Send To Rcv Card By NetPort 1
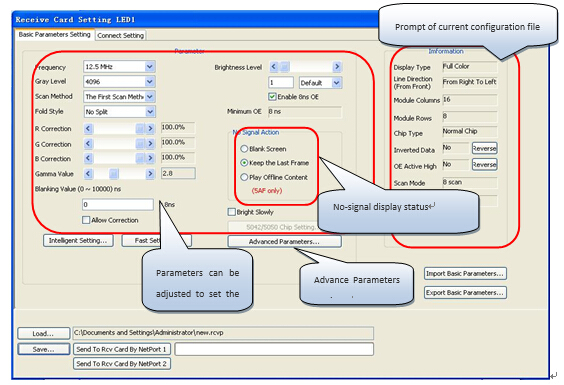Image resolution: width=564 pixels, height=385 pixels. (x=122, y=349)
